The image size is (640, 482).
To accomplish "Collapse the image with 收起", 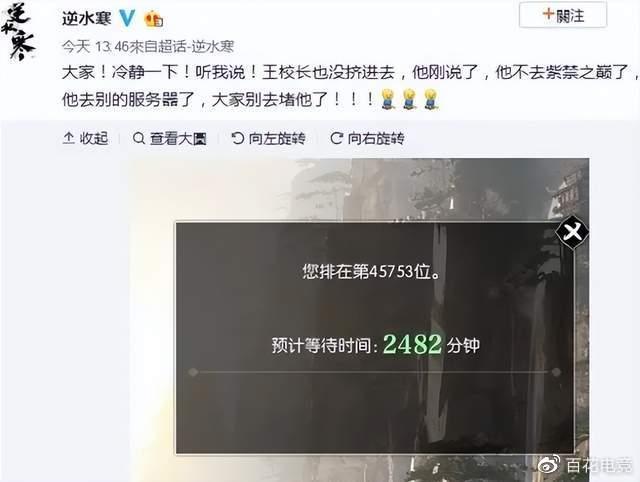I will [86, 138].
